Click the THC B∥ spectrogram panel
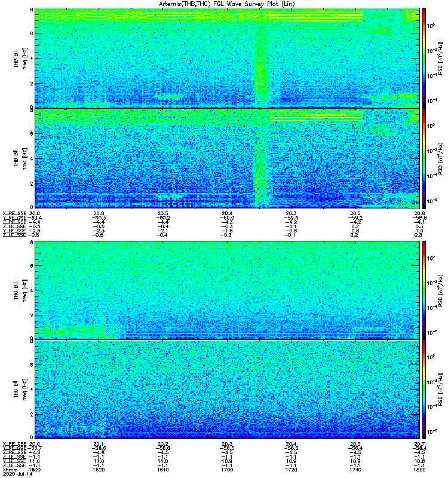The width and height of the screenshot is (448, 478). [228, 390]
